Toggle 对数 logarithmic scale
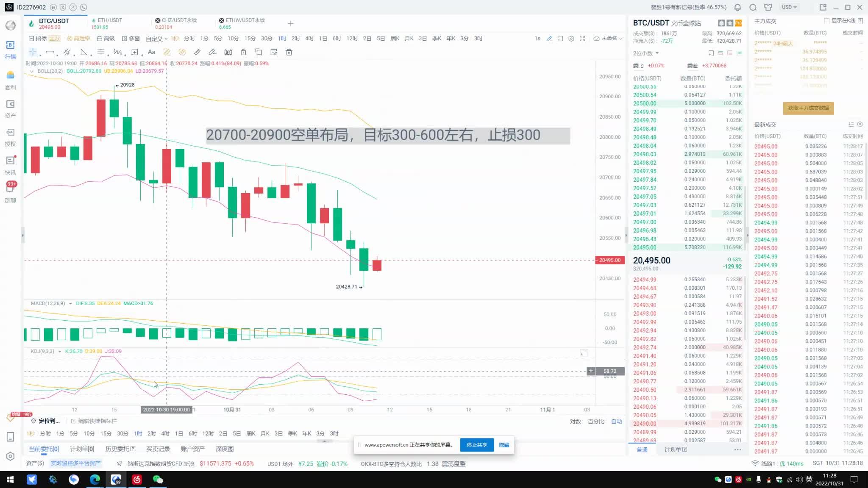868x488 pixels. pyautogui.click(x=575, y=421)
